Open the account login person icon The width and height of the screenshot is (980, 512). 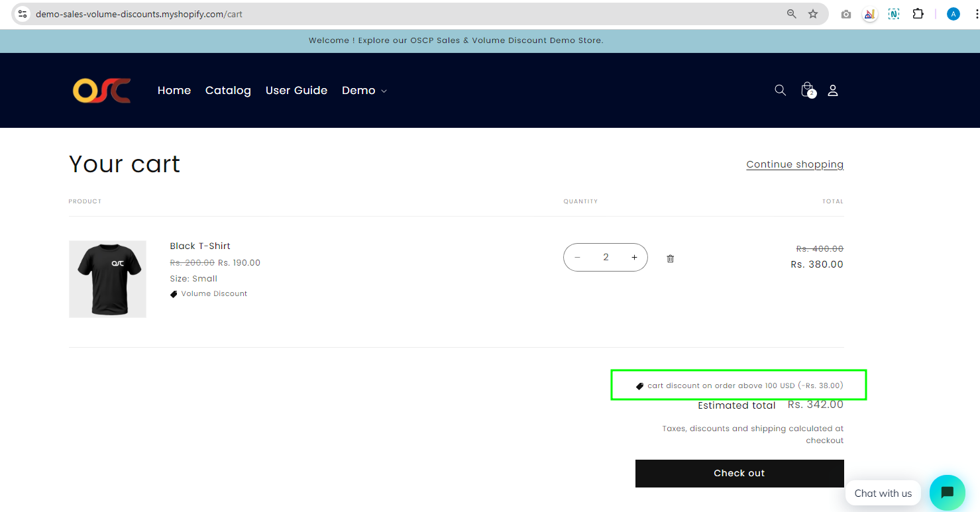point(833,90)
